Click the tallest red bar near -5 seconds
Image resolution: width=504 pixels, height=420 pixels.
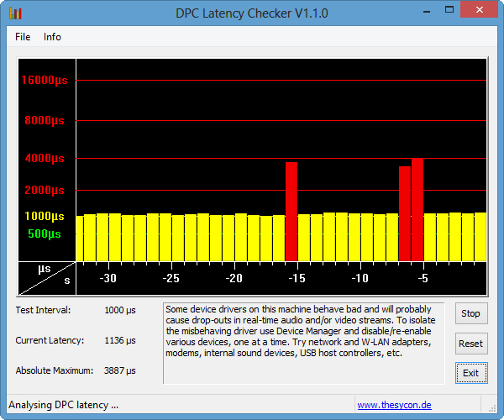tap(417, 210)
